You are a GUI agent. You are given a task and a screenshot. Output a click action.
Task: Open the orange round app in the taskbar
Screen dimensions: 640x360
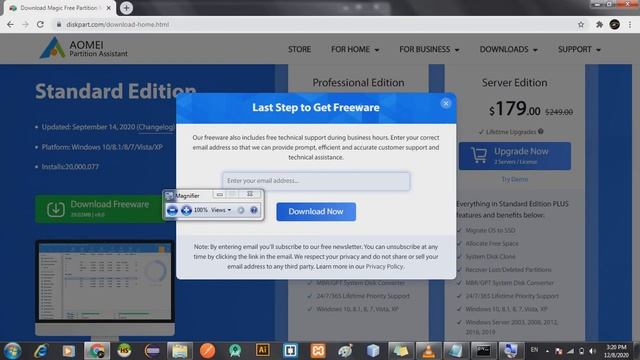(207, 351)
